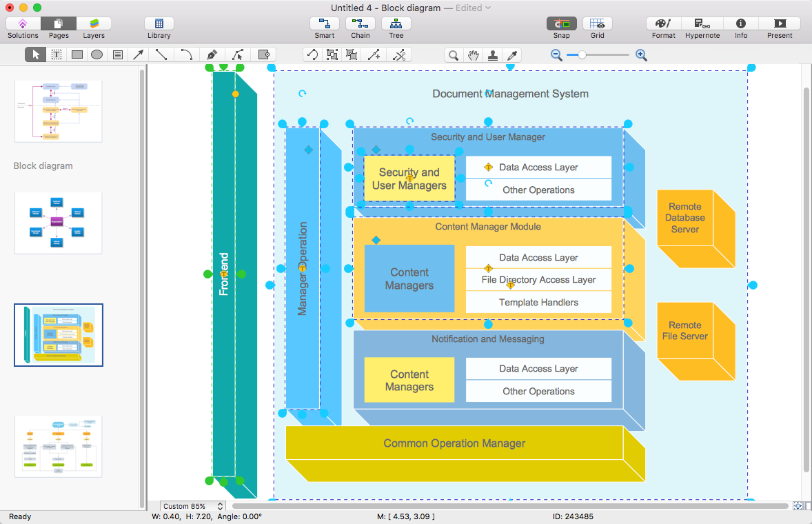Expand the document title Edited chevron
Screen dimensions: 812x524
[488, 8]
